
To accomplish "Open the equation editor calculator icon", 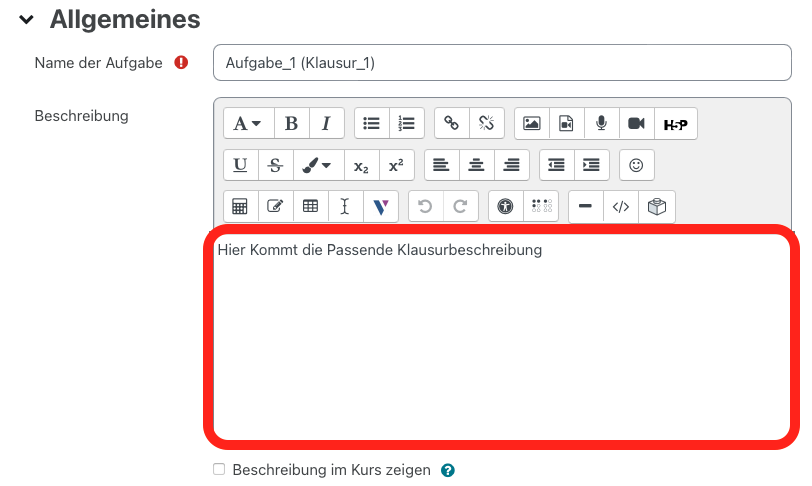I will coord(240,207).
